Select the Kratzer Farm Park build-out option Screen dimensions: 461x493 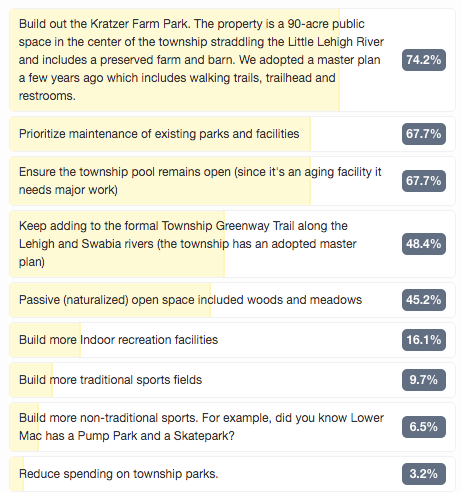coord(232,60)
